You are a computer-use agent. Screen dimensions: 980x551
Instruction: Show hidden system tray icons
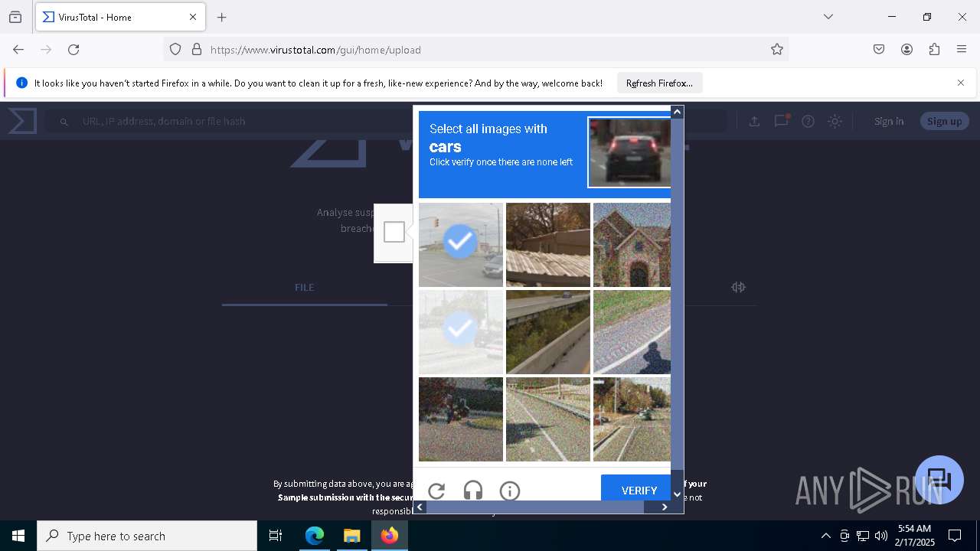tap(825, 536)
